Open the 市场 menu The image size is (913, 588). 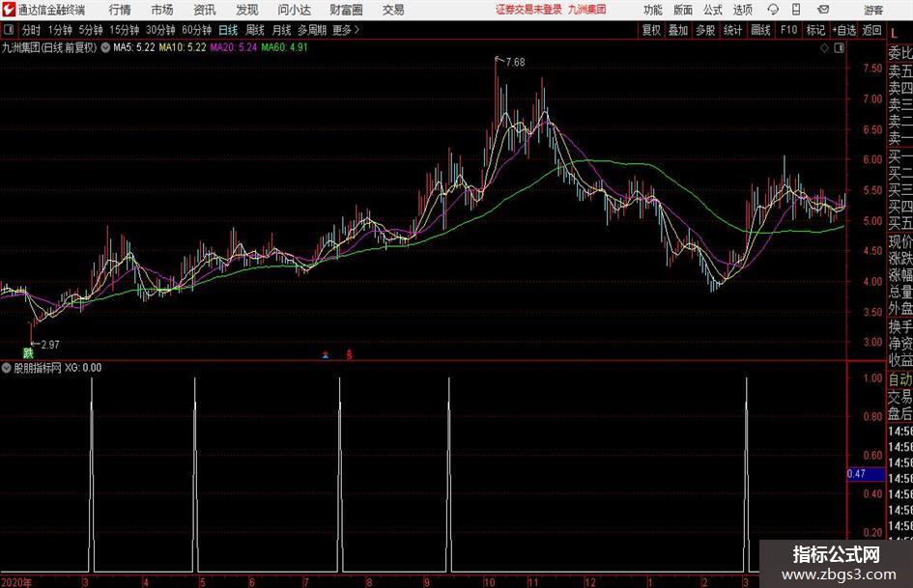(162, 10)
